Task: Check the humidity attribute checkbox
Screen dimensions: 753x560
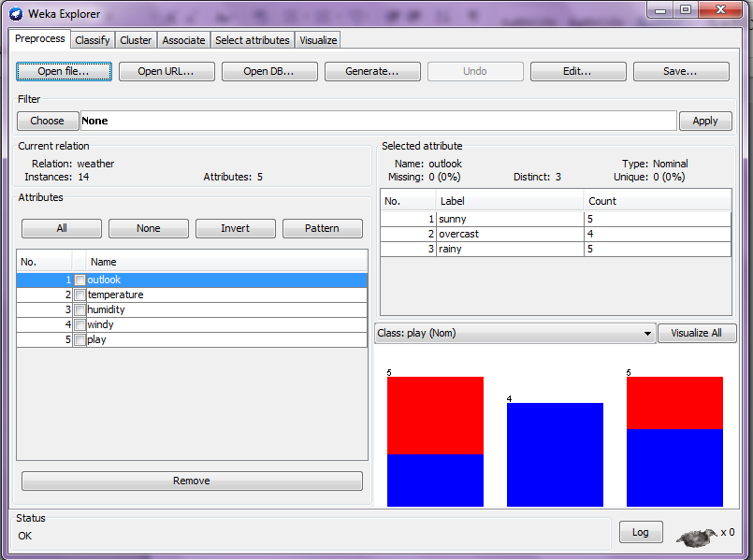Action: click(80, 310)
